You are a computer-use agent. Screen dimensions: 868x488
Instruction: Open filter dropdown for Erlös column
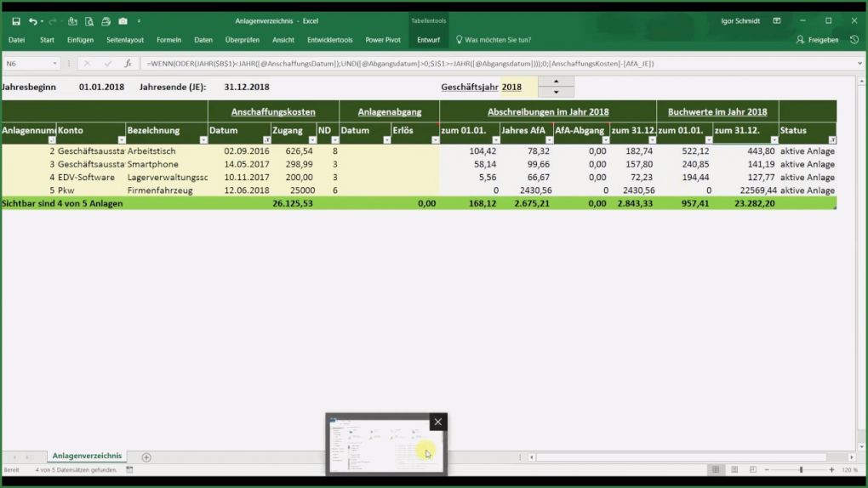click(435, 140)
